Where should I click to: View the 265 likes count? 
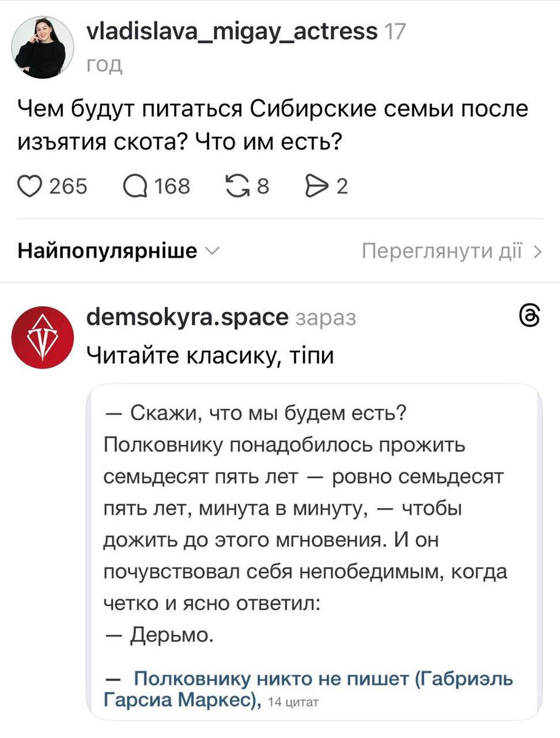point(68,185)
